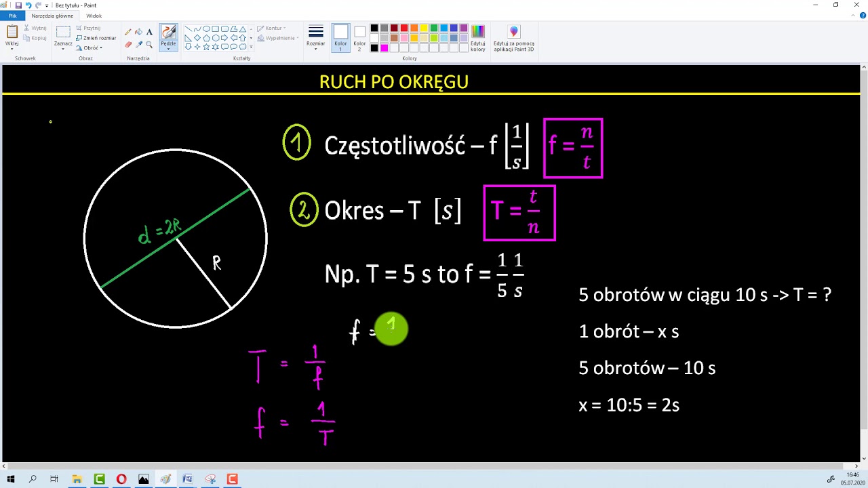
Task: Click Zmień rozmiar resize button
Action: pyautogui.click(x=96, y=38)
